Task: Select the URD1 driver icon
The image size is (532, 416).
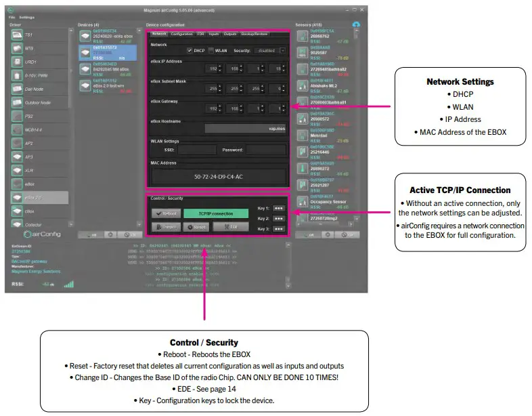Action: [17, 62]
